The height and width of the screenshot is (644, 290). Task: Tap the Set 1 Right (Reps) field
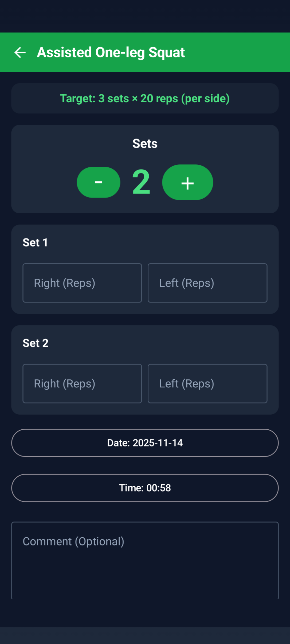click(82, 283)
